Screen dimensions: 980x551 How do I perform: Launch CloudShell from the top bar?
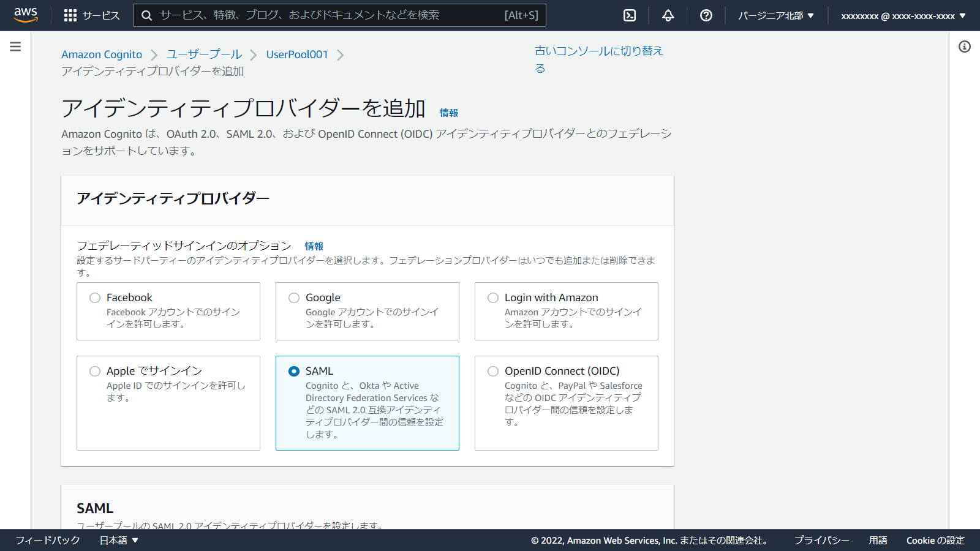pyautogui.click(x=630, y=15)
